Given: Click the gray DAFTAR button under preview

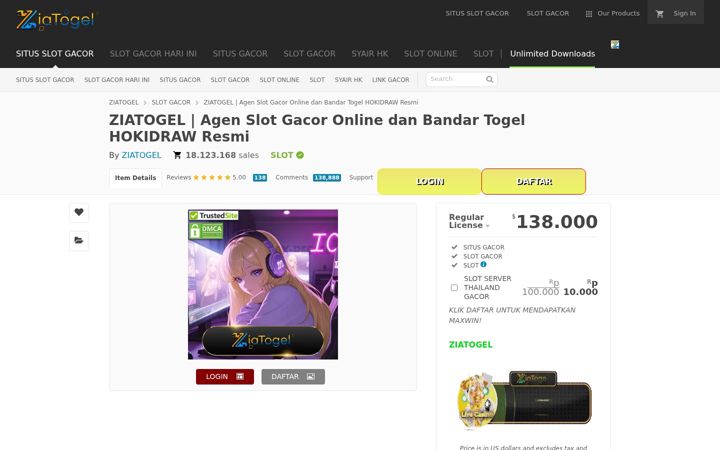Looking at the screenshot, I should point(293,377).
